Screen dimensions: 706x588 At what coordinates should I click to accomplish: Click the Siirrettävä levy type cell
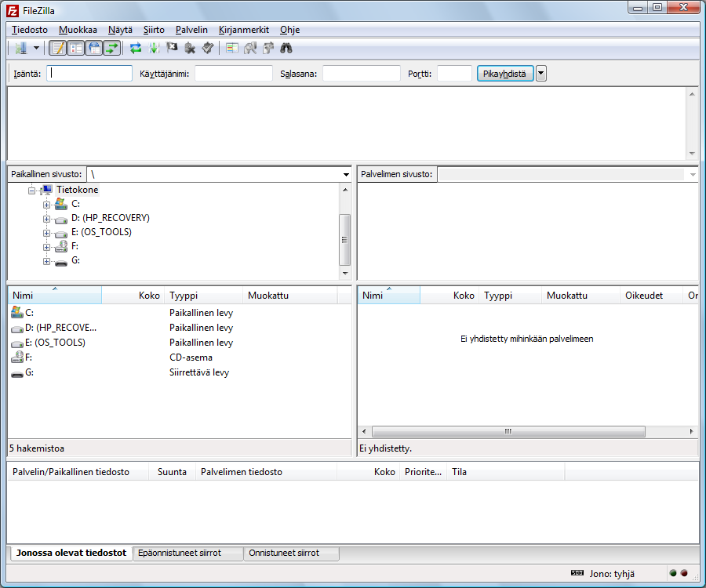click(199, 372)
